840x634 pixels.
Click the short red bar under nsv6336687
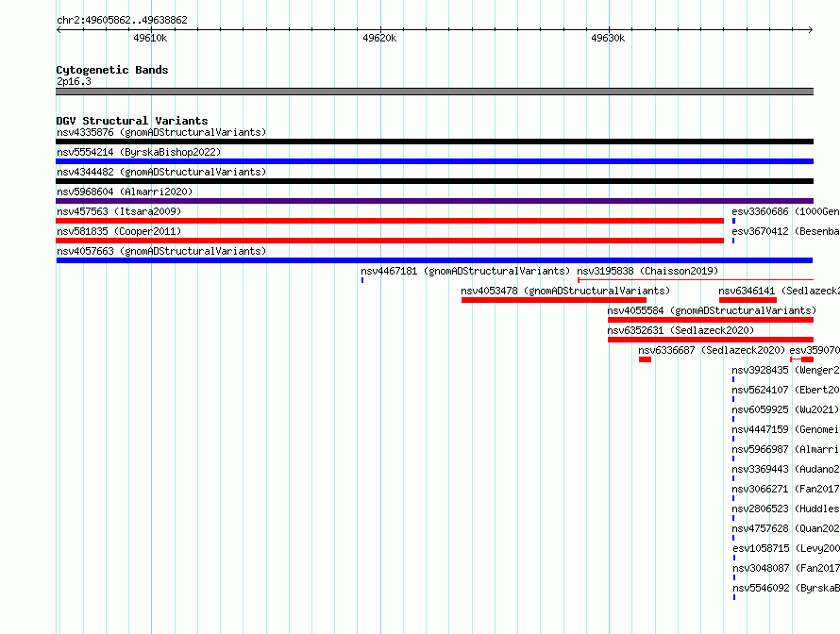[645, 359]
